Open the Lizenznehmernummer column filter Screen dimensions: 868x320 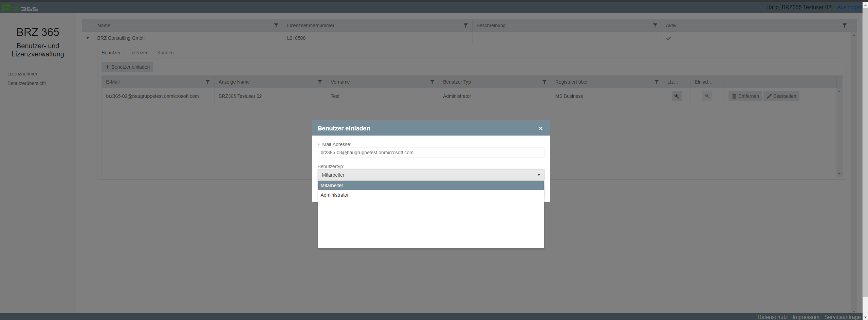coord(465,25)
